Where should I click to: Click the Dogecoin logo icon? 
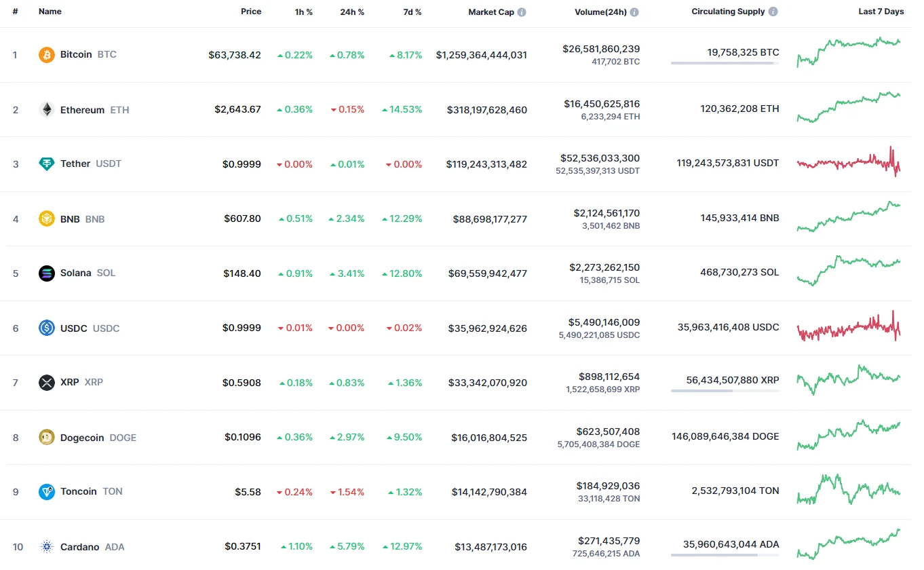pyautogui.click(x=46, y=438)
